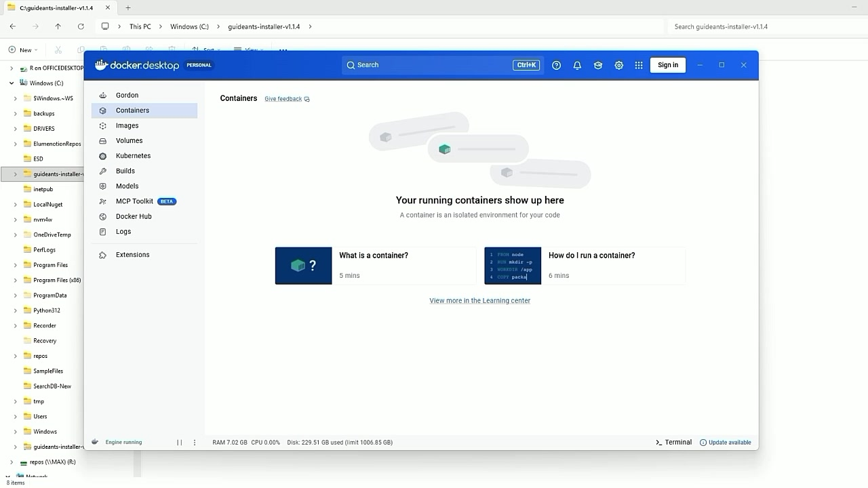Viewport: 868px width, 488px height.
Task: Open the Learning center graduation cap icon
Action: tap(597, 65)
